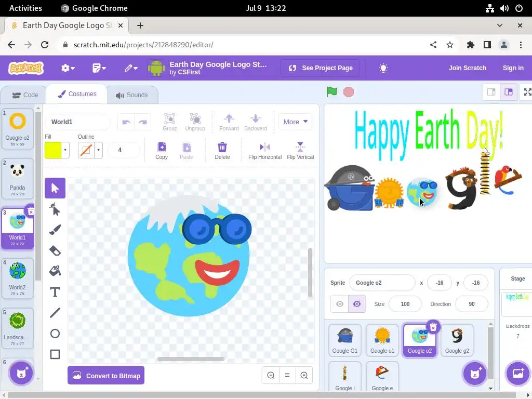The image size is (532, 399).
Task: Select the Brush tool
Action: [x=55, y=230]
